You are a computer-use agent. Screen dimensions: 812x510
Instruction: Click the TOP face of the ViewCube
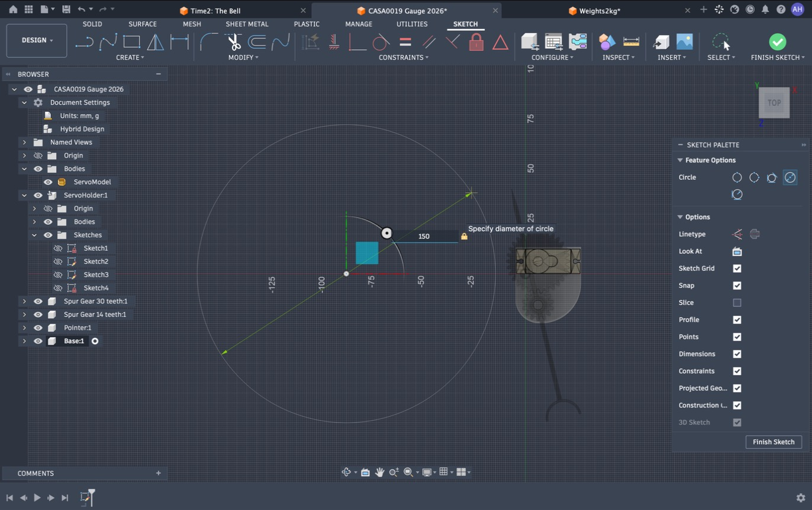click(774, 103)
